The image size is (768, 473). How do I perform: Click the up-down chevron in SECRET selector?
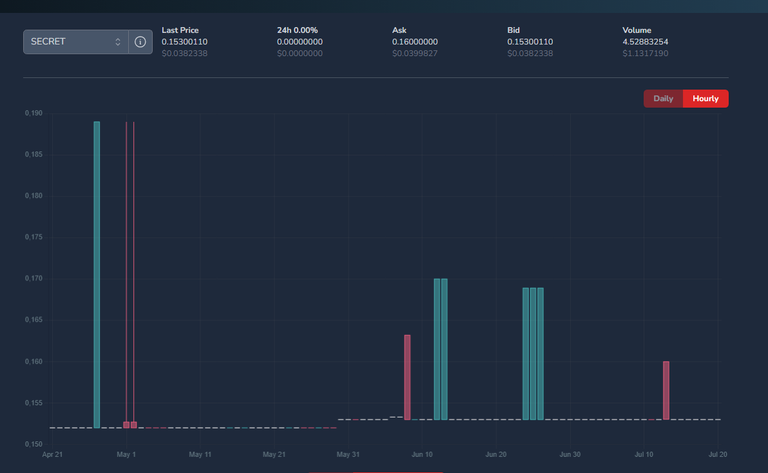point(118,42)
